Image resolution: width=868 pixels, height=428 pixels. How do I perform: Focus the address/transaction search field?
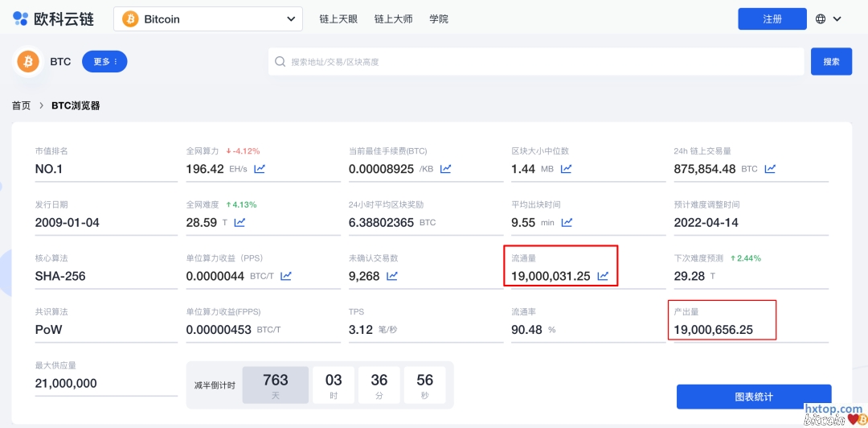536,62
